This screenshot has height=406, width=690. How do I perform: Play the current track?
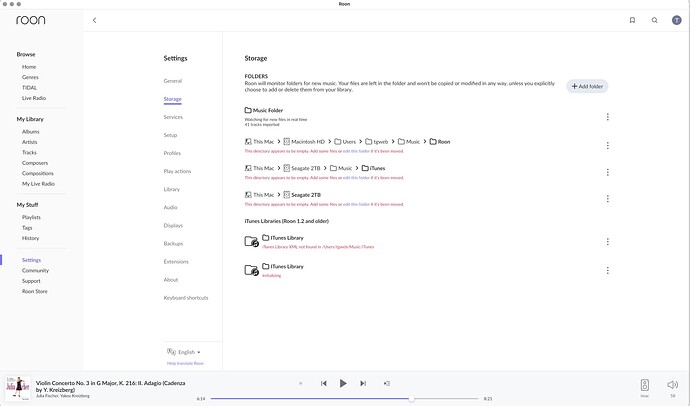[343, 383]
